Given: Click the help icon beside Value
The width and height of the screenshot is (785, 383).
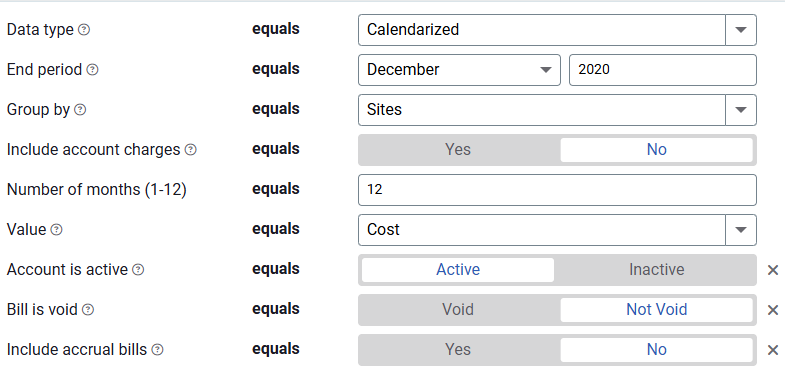Looking at the screenshot, I should pos(57,230).
